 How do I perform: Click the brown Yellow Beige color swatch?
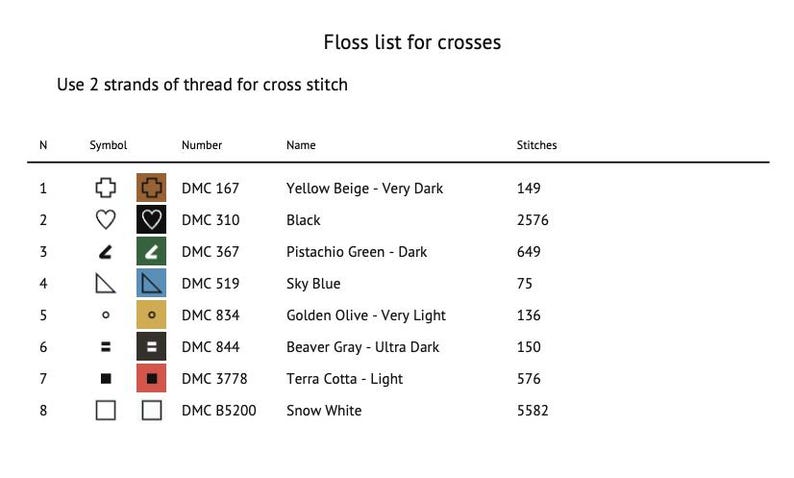tap(151, 188)
